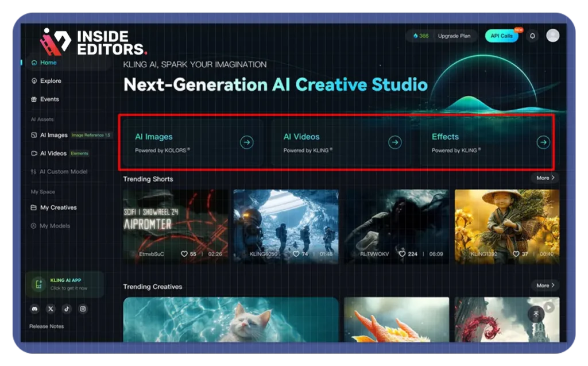Open the Release Notes link
The height and width of the screenshot is (366, 588).
pyautogui.click(x=47, y=326)
